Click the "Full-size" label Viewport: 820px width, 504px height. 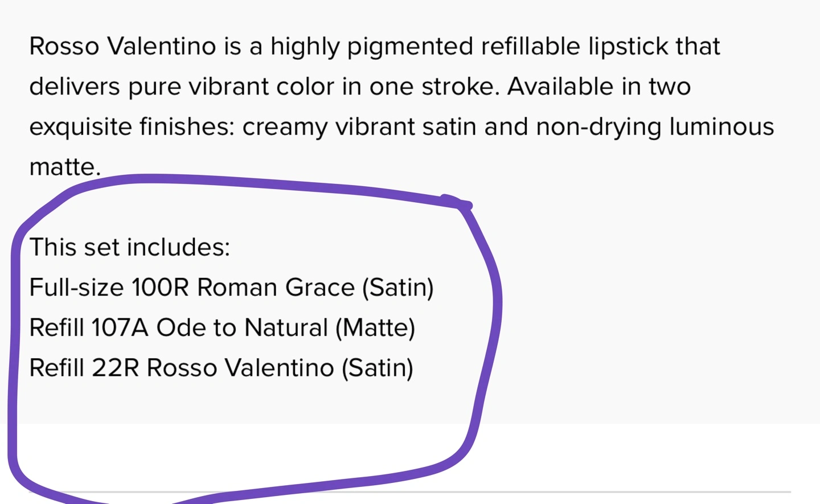tap(76, 288)
